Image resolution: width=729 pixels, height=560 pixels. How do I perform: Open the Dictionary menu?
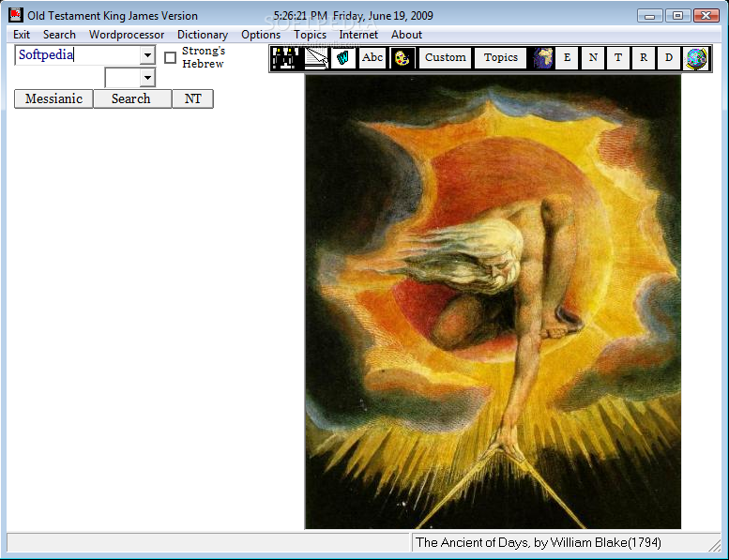coord(203,35)
